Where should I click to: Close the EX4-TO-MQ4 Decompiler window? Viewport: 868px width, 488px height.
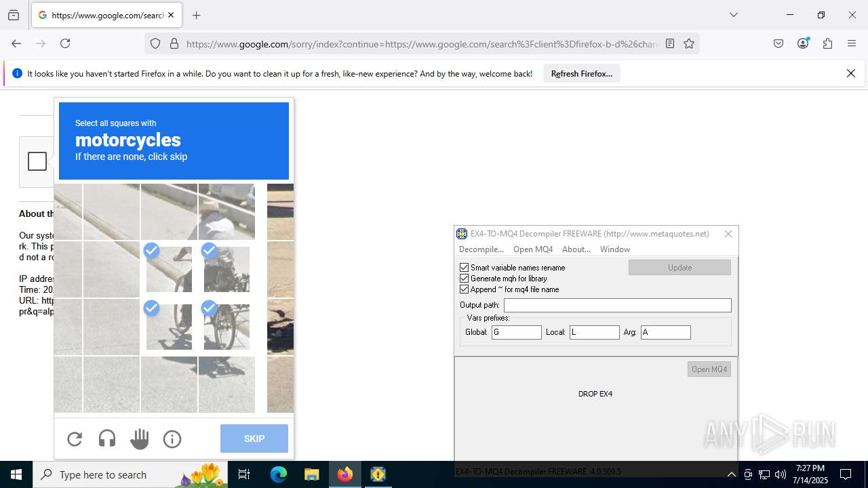[x=728, y=234]
